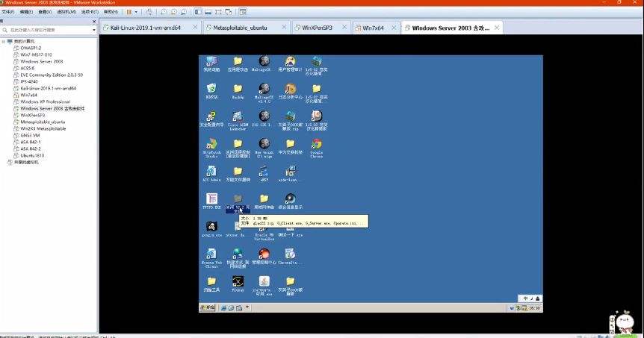The image size is (644, 338).
Task: Click the ACS Admin desktop icon
Action: tap(211, 174)
